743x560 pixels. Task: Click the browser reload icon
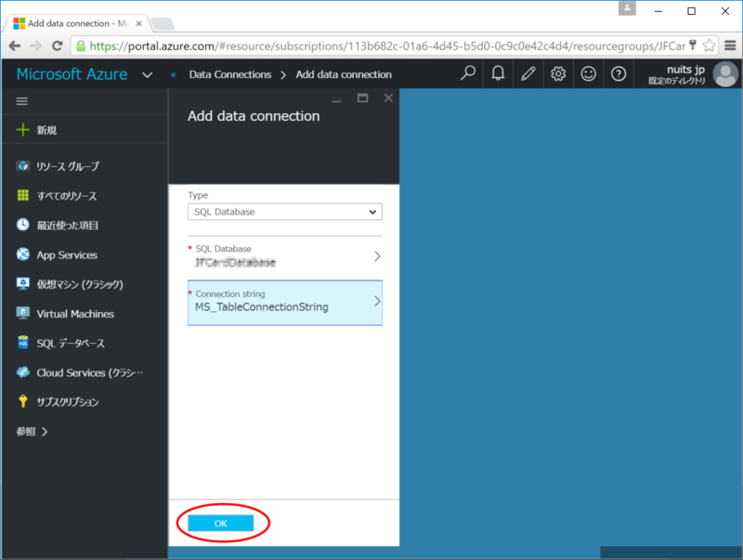58,46
